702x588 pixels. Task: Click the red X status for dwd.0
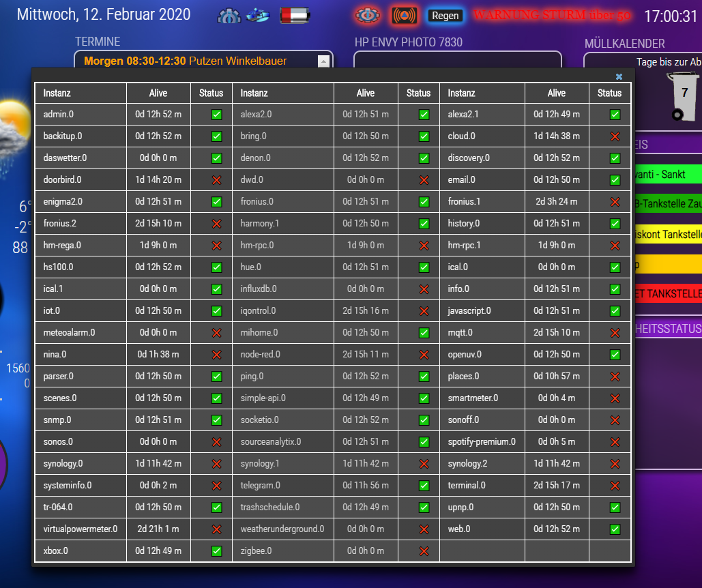click(424, 180)
